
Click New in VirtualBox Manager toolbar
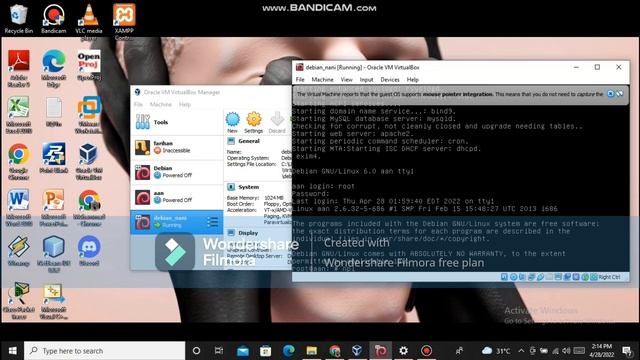tap(232, 122)
